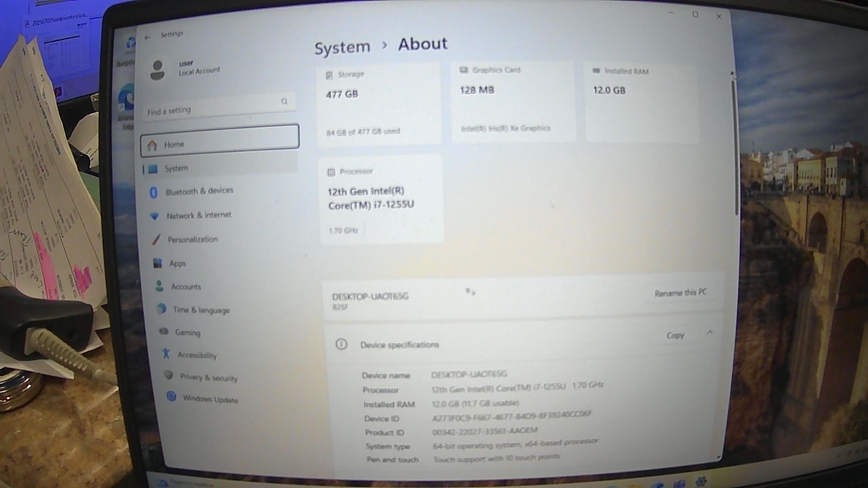Open the Installed RAM 12.0 GB card
The image size is (868, 488).
point(642,102)
